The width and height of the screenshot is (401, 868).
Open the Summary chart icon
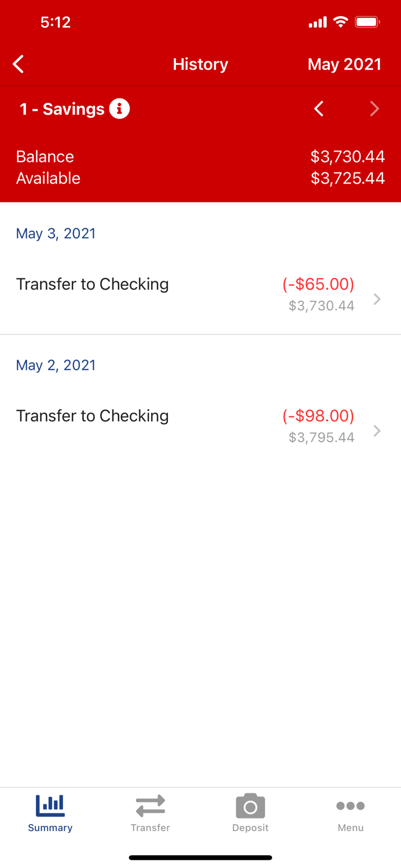(x=50, y=805)
